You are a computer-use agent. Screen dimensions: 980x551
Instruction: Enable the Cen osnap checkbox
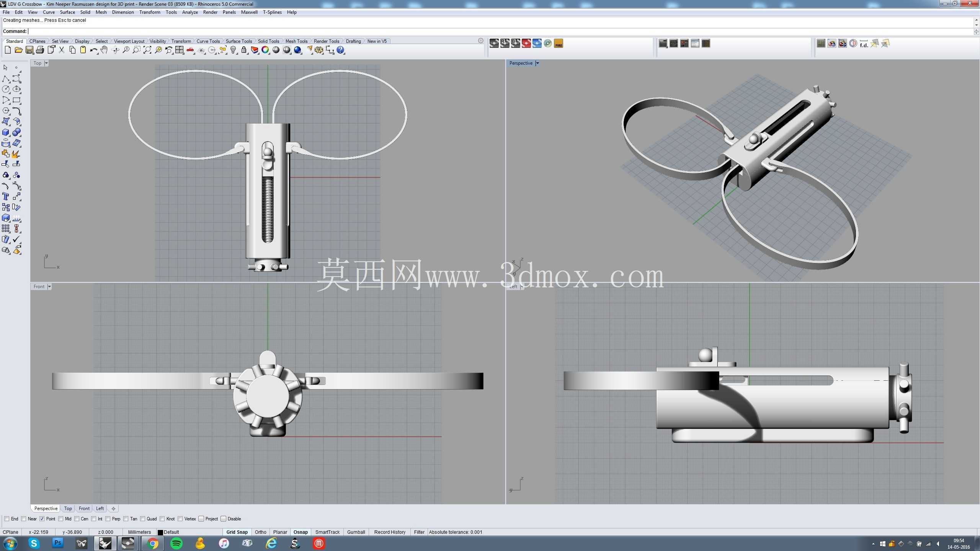(77, 519)
